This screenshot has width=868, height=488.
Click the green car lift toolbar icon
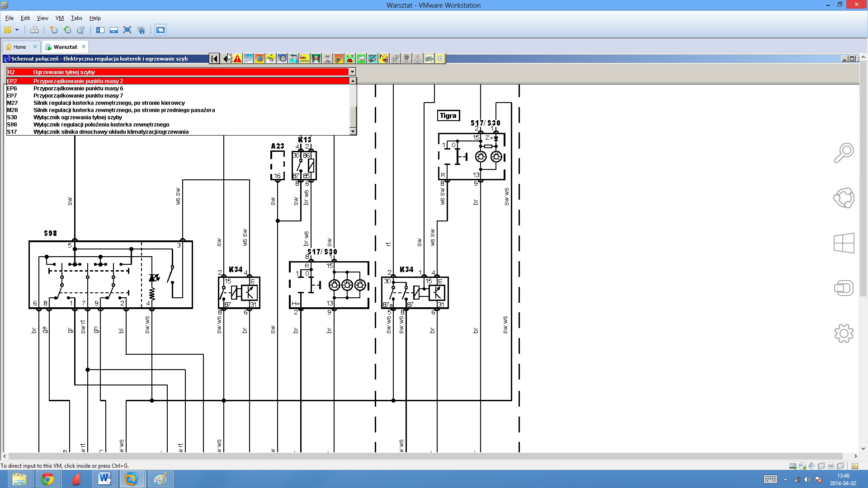click(x=316, y=58)
